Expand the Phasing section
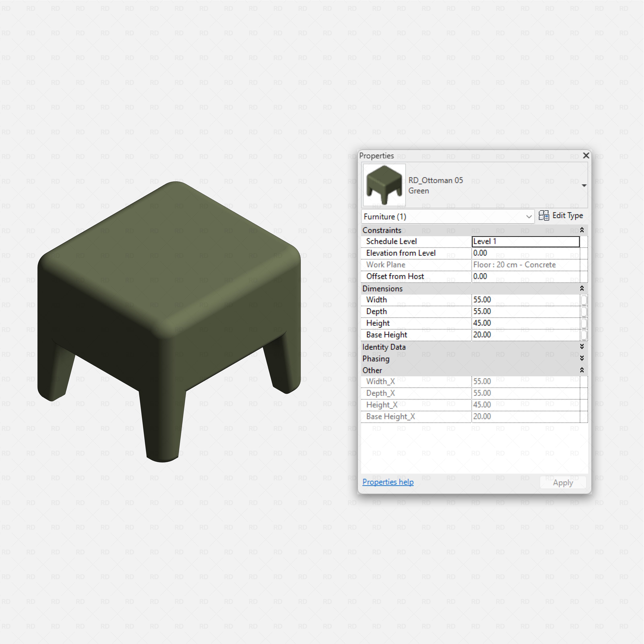The width and height of the screenshot is (644, 644). [x=582, y=359]
